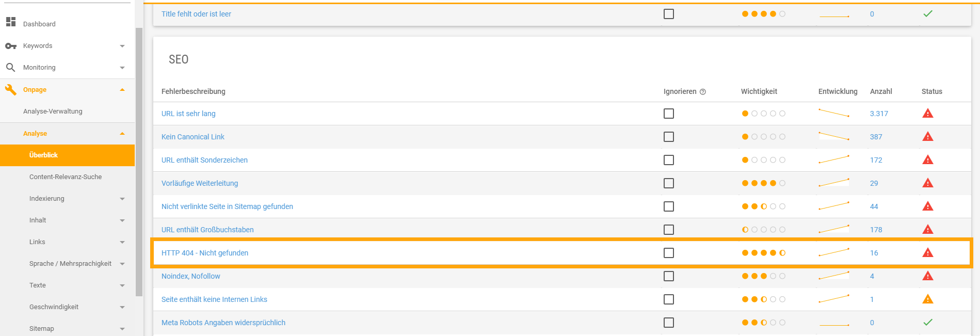Open the Vorläufige Weiterleitung error link
The width and height of the screenshot is (980, 336).
tap(200, 183)
